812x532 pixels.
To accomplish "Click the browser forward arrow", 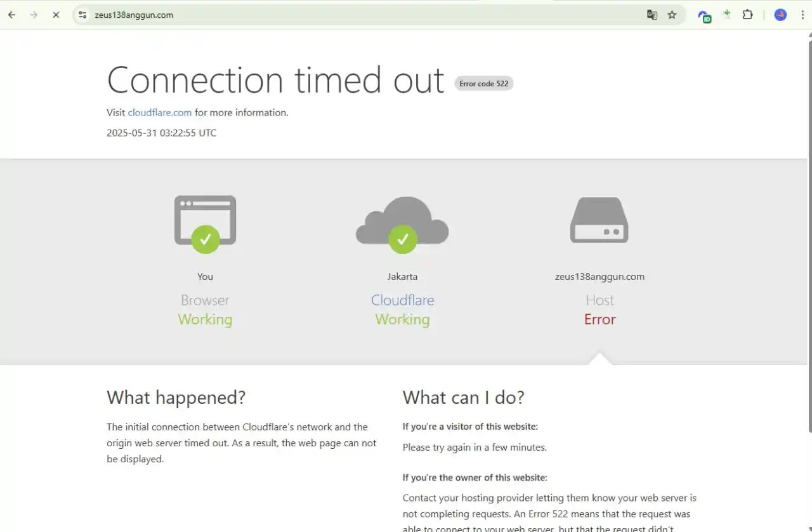I will [x=34, y=15].
